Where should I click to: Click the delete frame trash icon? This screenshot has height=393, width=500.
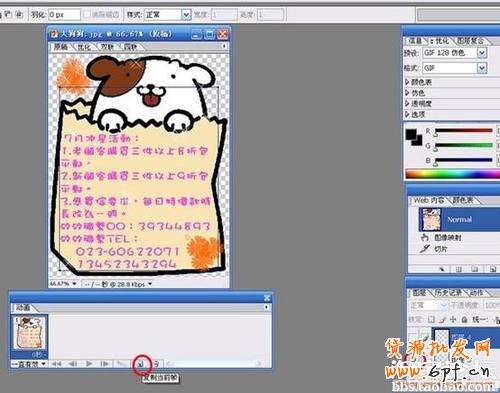[x=157, y=364]
